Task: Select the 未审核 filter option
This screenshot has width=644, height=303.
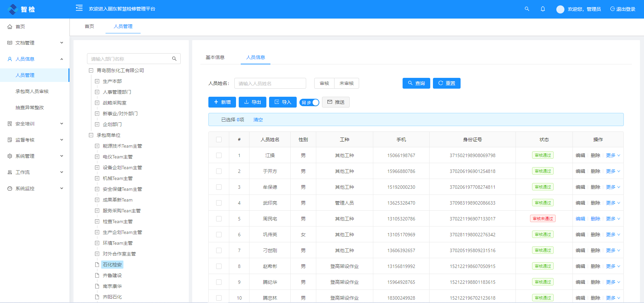Action: [347, 83]
